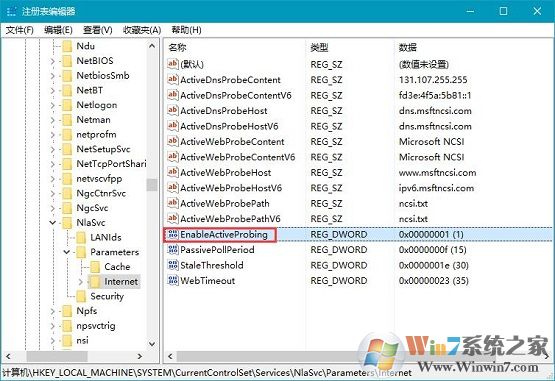The image size is (555, 381).
Task: Select the Security folder icon
Action: [x=81, y=296]
